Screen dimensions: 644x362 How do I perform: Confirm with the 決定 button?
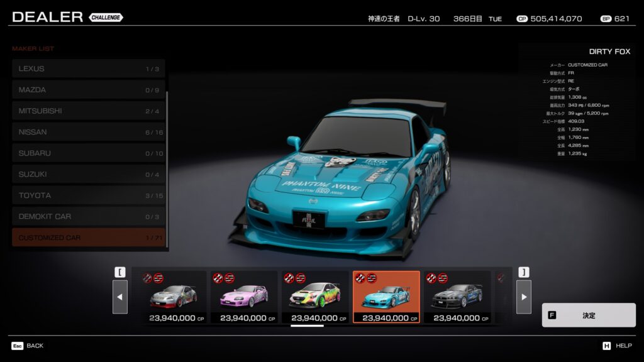589,315
